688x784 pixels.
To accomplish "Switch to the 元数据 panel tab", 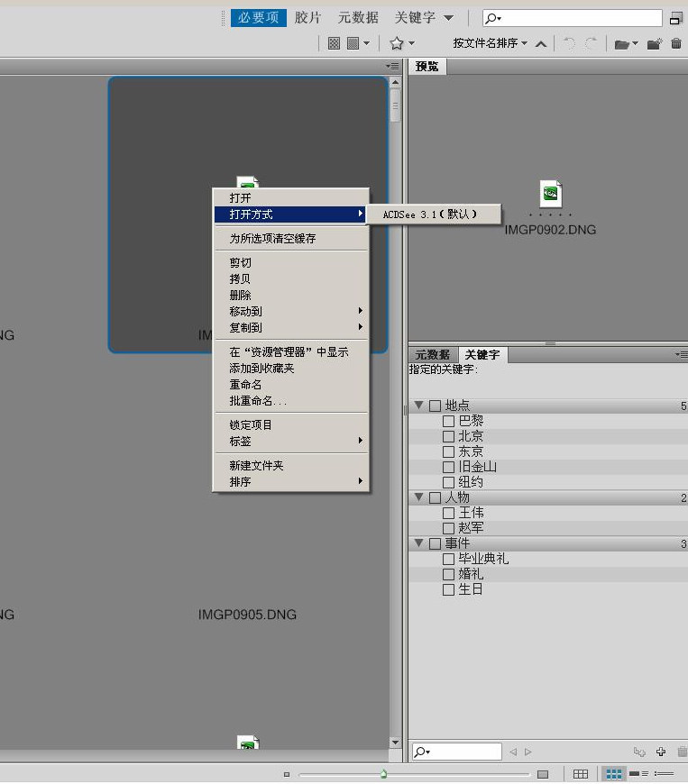I will 432,355.
